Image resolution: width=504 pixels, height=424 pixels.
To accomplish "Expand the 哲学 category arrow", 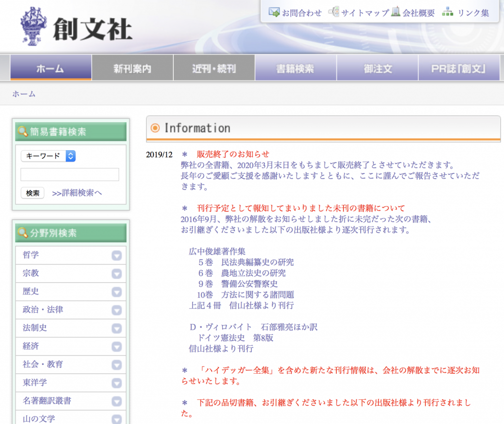I will [117, 256].
